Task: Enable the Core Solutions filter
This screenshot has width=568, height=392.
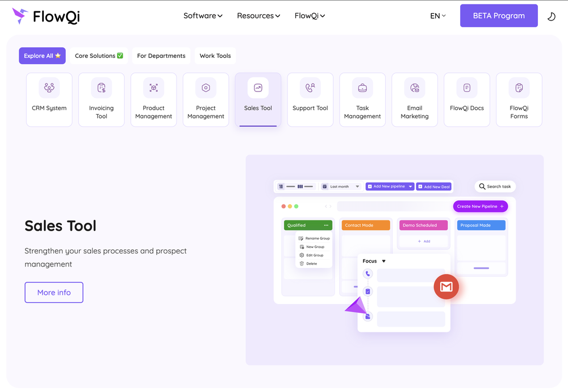Action: pos(99,56)
